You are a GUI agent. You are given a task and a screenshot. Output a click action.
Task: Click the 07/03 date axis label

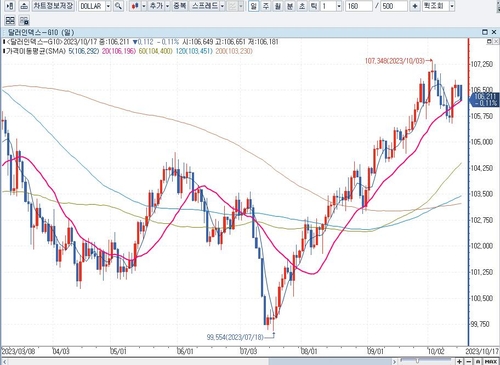(248, 351)
